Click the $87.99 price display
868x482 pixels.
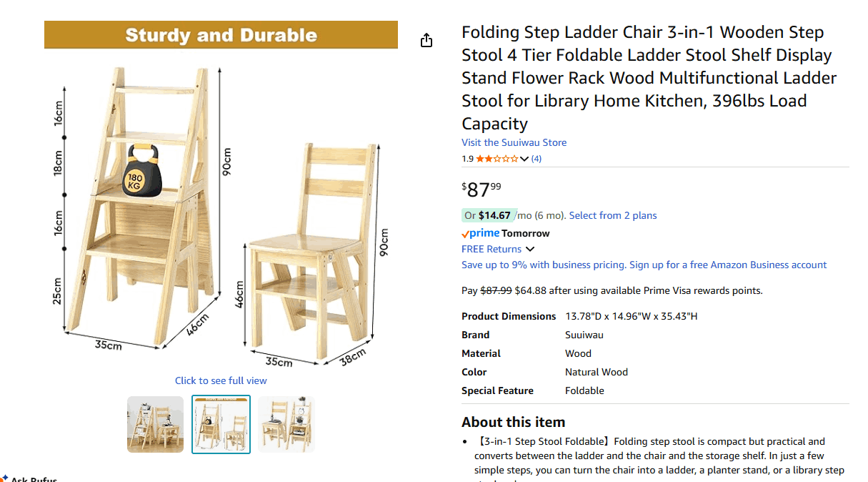483,190
